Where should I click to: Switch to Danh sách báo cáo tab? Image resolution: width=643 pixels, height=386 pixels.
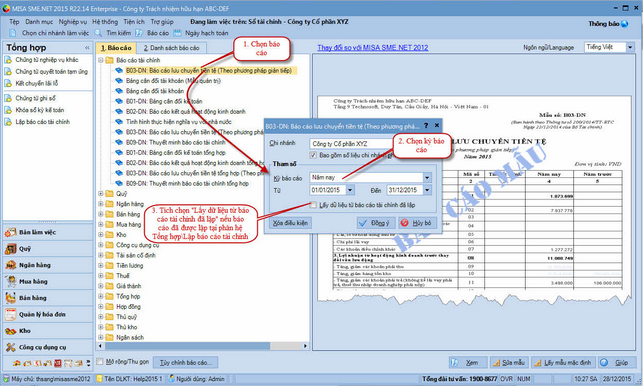[x=171, y=48]
